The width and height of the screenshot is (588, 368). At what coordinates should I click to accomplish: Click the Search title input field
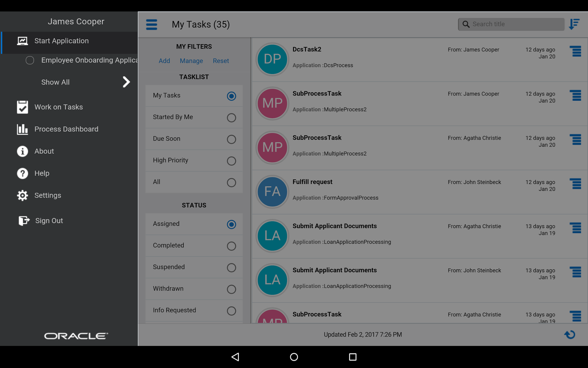[x=511, y=24]
